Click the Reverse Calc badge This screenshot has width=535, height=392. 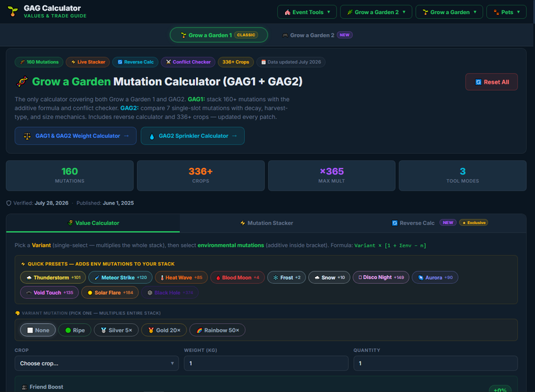click(135, 62)
